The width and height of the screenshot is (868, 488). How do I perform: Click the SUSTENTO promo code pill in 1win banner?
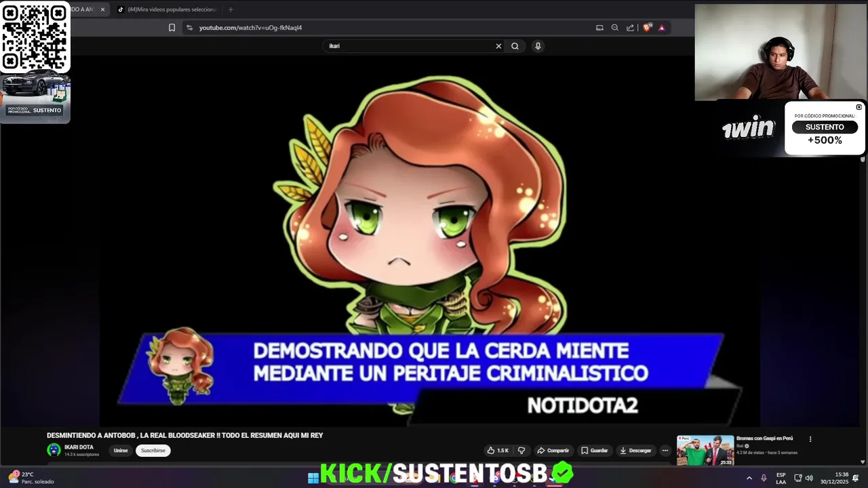click(x=825, y=127)
